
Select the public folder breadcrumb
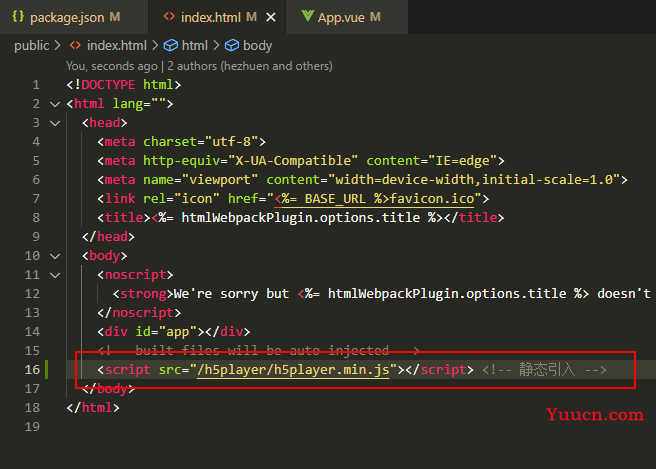(x=32, y=45)
